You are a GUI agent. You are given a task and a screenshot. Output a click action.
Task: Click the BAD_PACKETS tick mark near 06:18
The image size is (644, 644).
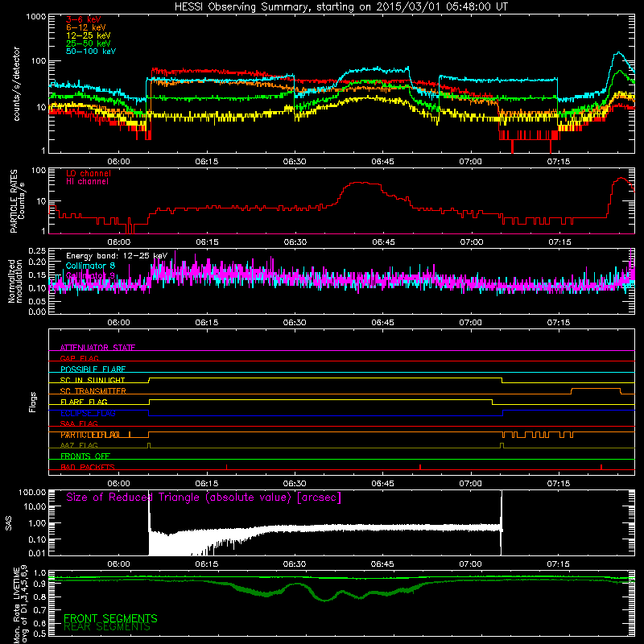coord(227,467)
